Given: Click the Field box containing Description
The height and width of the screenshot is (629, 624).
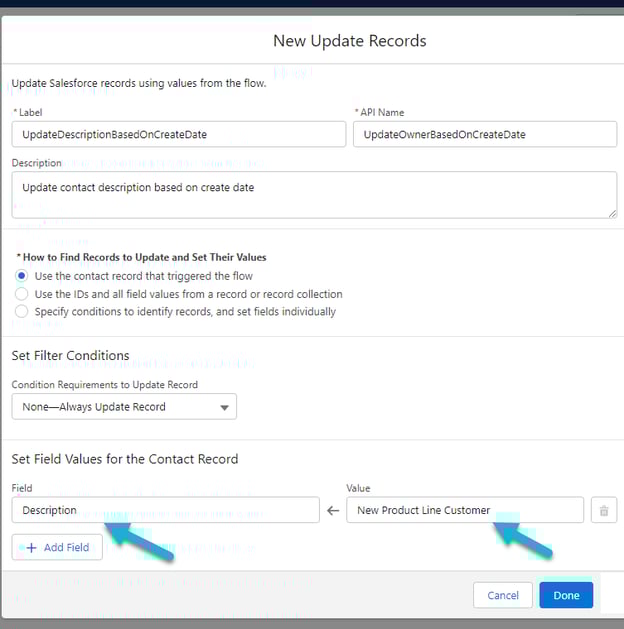Looking at the screenshot, I should (x=166, y=510).
